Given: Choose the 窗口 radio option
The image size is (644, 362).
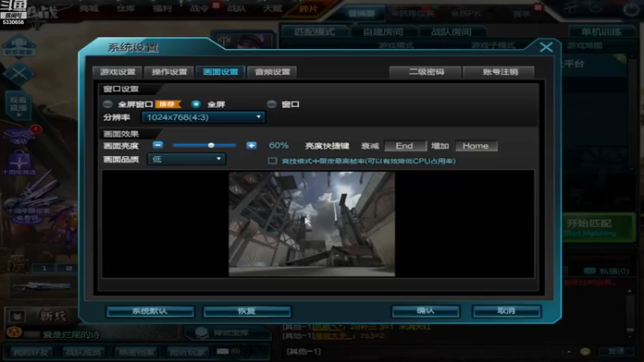Looking at the screenshot, I should point(271,105).
